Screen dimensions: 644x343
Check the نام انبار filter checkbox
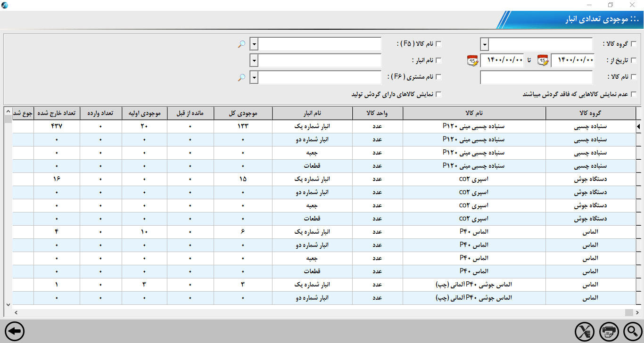[438, 60]
